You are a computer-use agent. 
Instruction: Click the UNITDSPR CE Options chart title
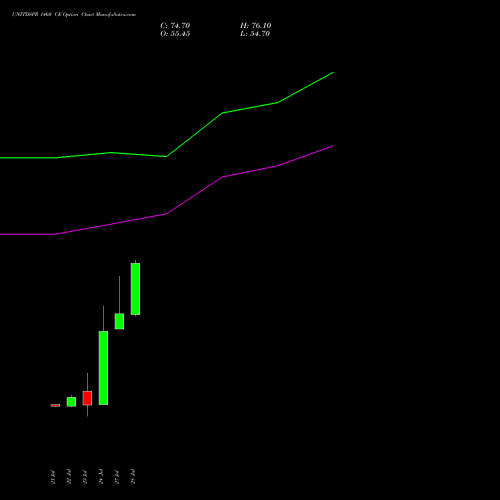tap(74, 14)
